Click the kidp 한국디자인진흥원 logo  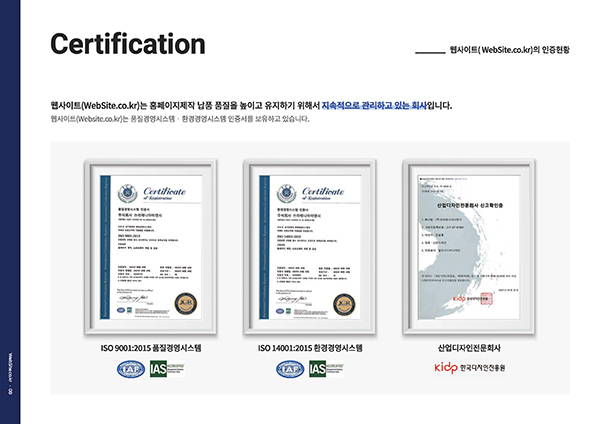coord(470,368)
